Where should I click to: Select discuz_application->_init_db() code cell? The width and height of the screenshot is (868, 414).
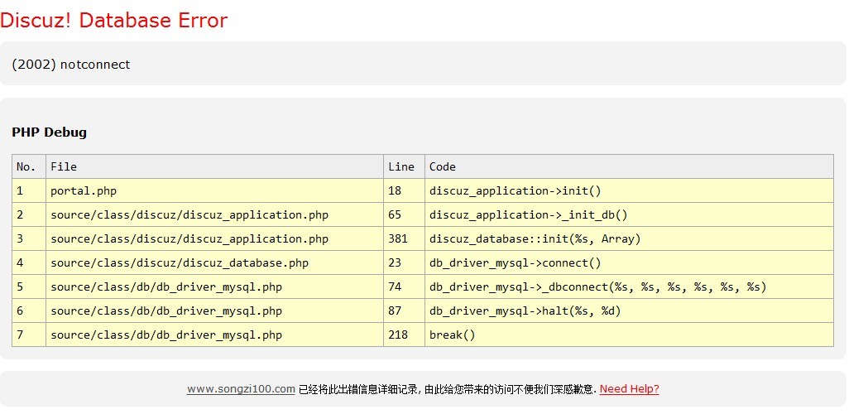point(629,214)
